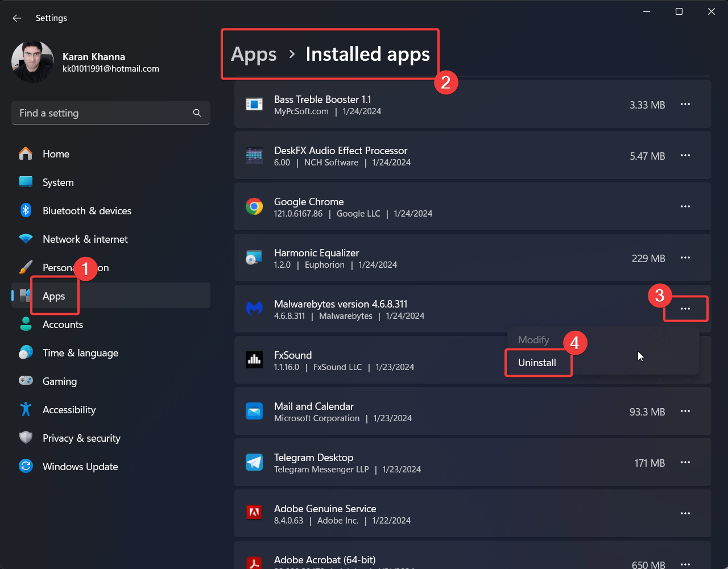Select the FxSound app name
This screenshot has width=728, height=569.
click(293, 355)
